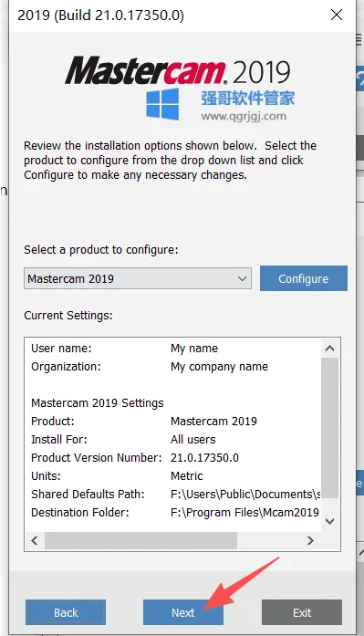364x636 pixels.
Task: Select the 'My name' user name value
Action: [194, 349]
